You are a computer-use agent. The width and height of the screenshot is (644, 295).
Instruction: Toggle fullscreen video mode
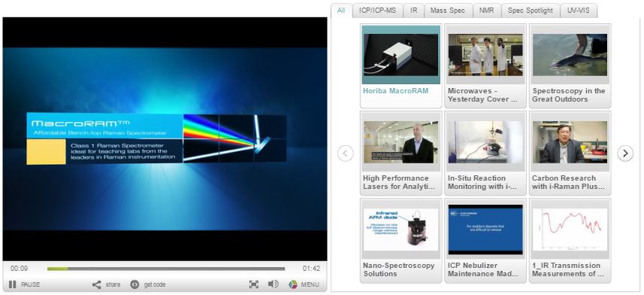tap(254, 284)
